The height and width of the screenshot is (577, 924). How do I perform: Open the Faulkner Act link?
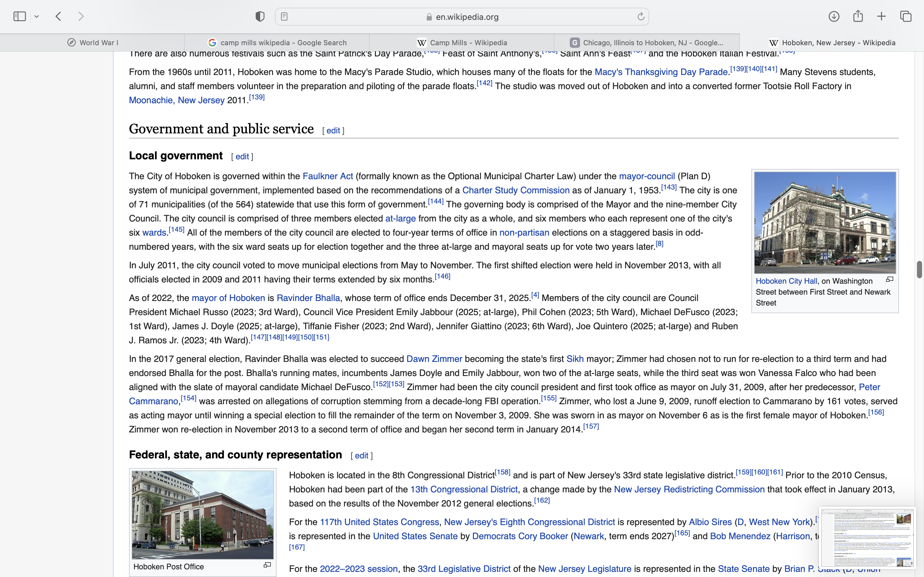click(328, 176)
